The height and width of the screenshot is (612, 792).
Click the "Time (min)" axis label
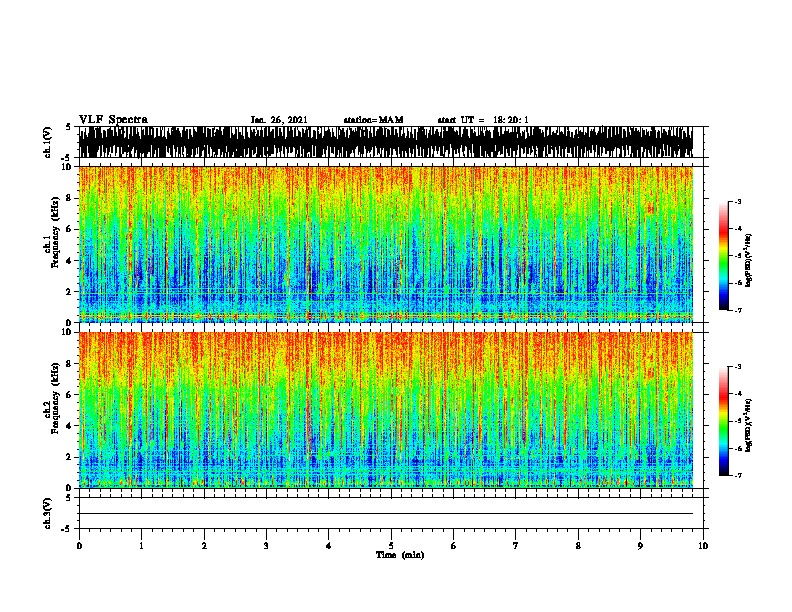400,555
